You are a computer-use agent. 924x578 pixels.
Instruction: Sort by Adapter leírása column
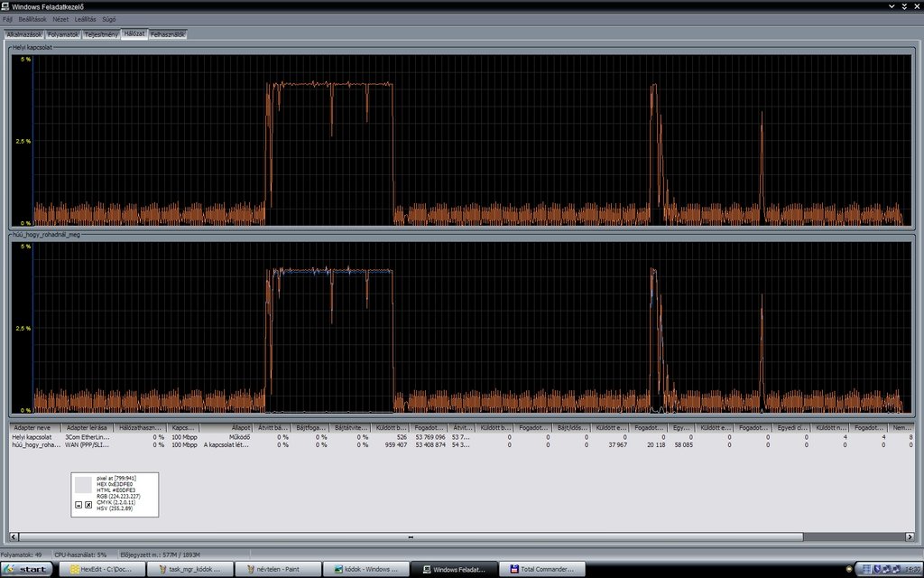[x=87, y=427]
